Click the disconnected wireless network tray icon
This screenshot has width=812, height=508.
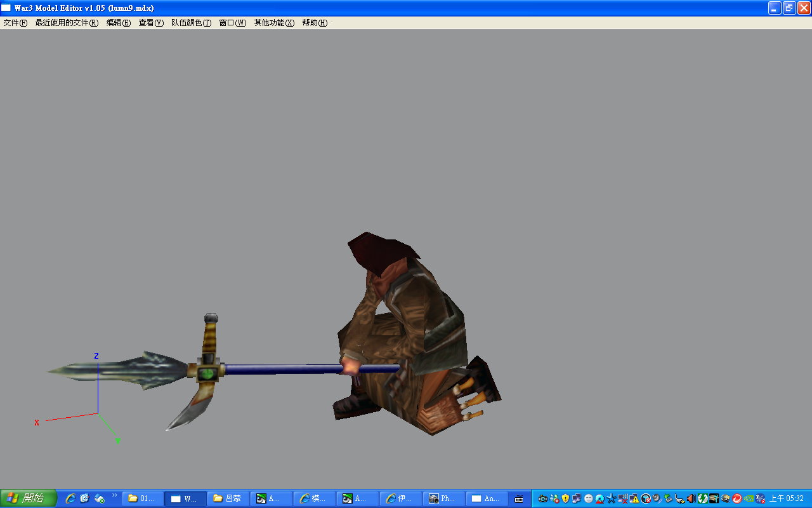click(x=623, y=498)
